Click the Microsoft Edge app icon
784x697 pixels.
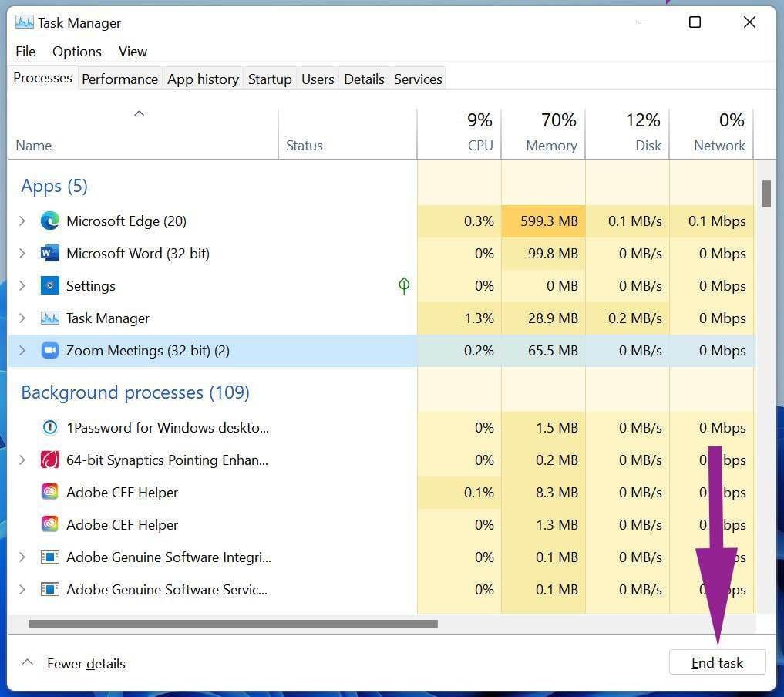point(49,221)
